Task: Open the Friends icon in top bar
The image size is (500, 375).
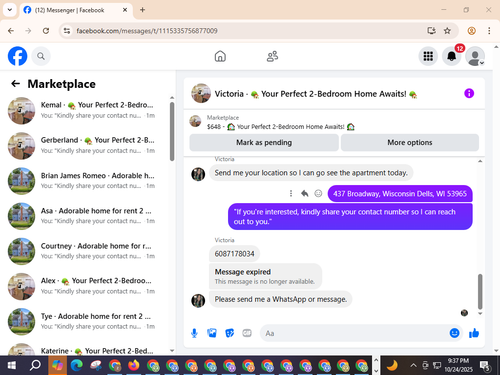Action: 272,56
